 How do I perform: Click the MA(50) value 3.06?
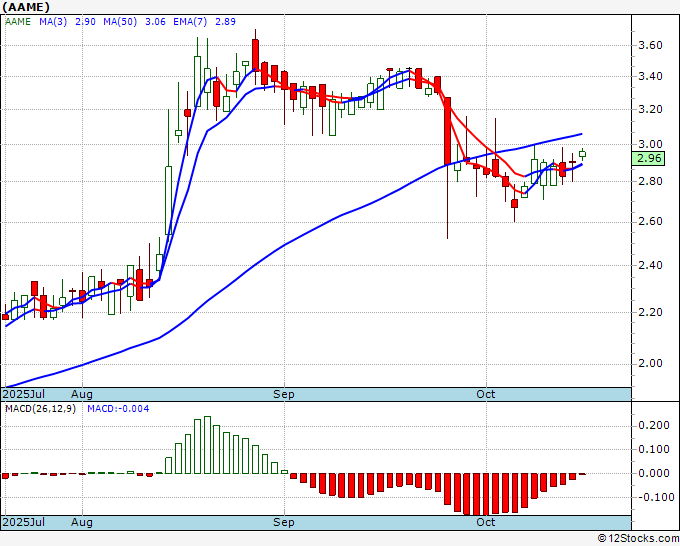(155, 22)
